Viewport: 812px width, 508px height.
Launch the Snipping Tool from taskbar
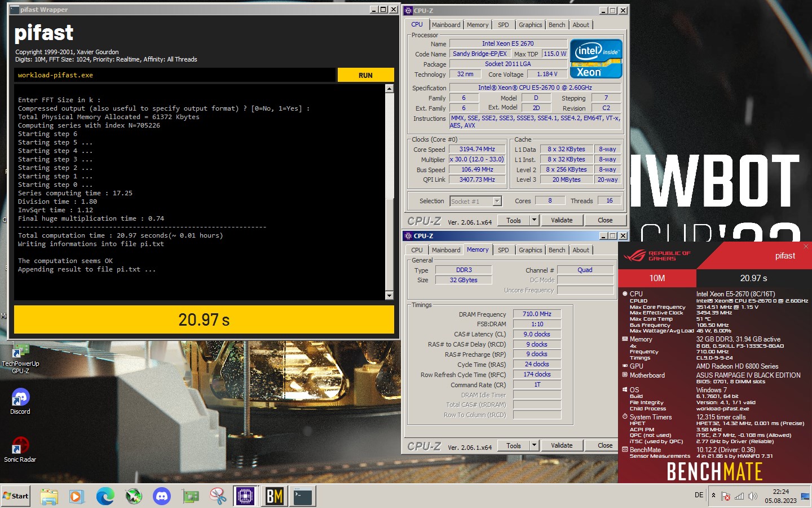pyautogui.click(x=218, y=496)
